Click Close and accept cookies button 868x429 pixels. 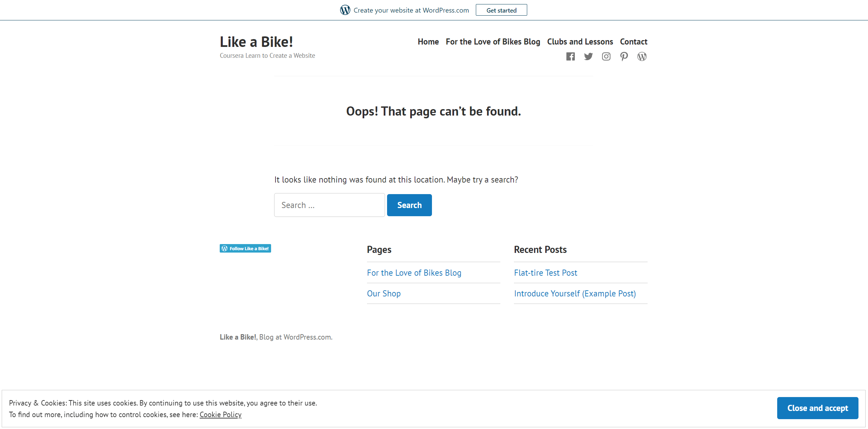point(817,408)
